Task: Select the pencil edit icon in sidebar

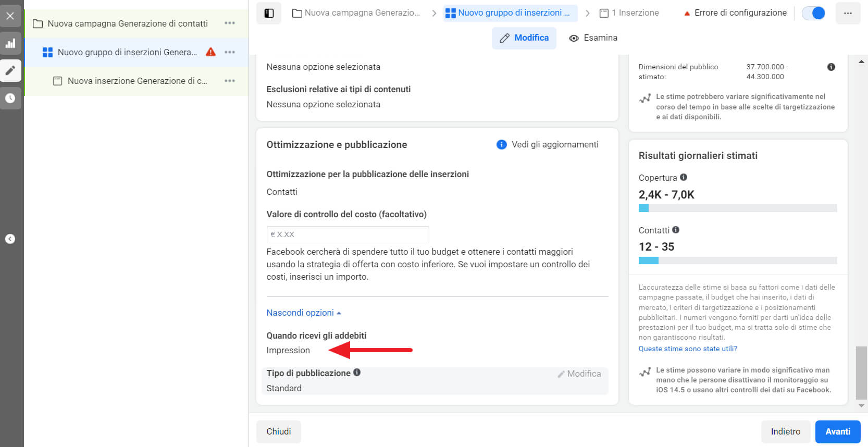Action: point(10,70)
